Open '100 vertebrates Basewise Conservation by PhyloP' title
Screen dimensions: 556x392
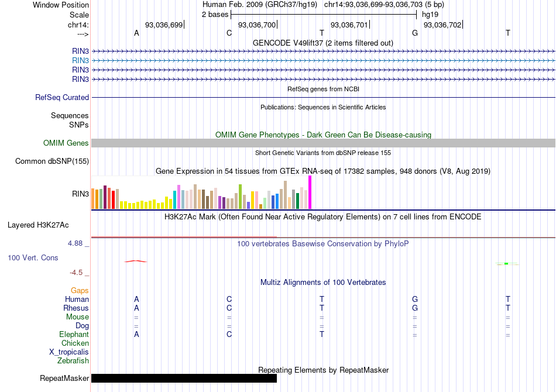coord(323,244)
